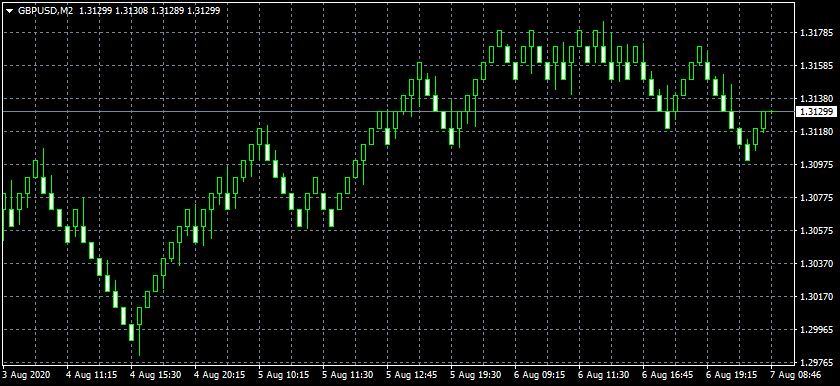Click the 1.29765 price axis label
This screenshot has width=840, height=386.
click(815, 362)
